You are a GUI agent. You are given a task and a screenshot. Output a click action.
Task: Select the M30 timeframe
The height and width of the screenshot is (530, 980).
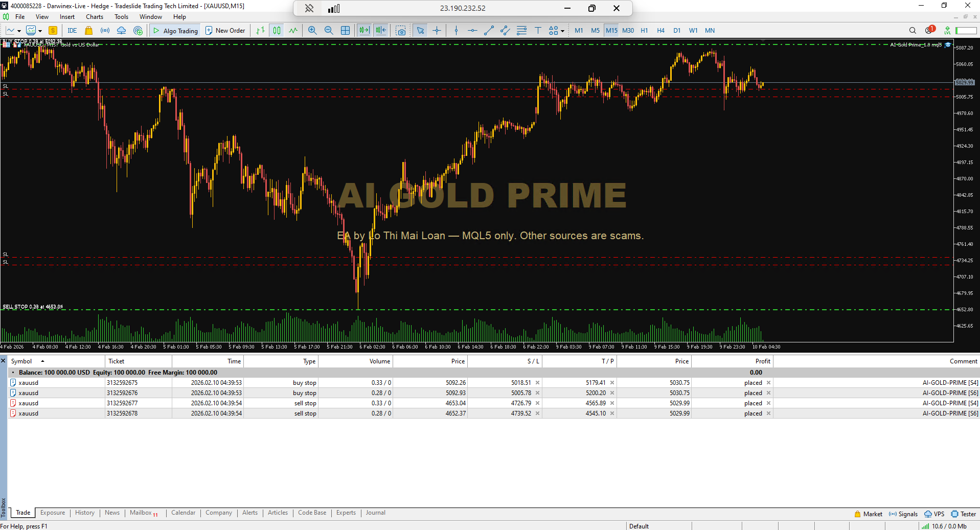coord(628,31)
